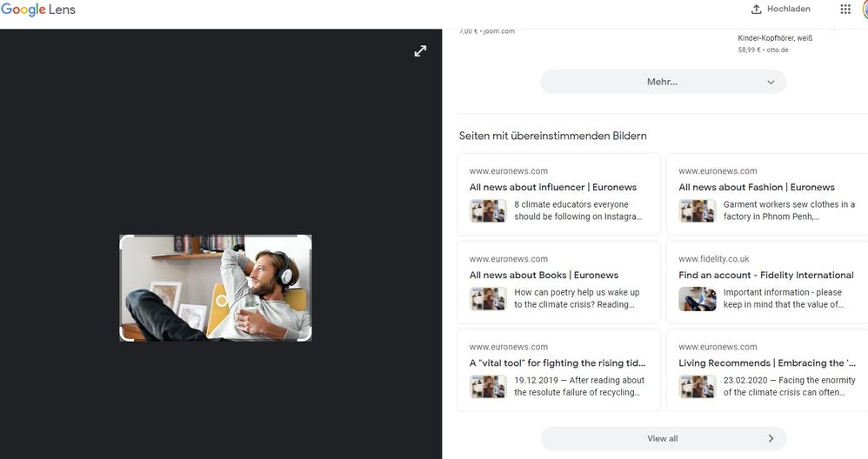Click the searched photo of man with headphones

(216, 288)
